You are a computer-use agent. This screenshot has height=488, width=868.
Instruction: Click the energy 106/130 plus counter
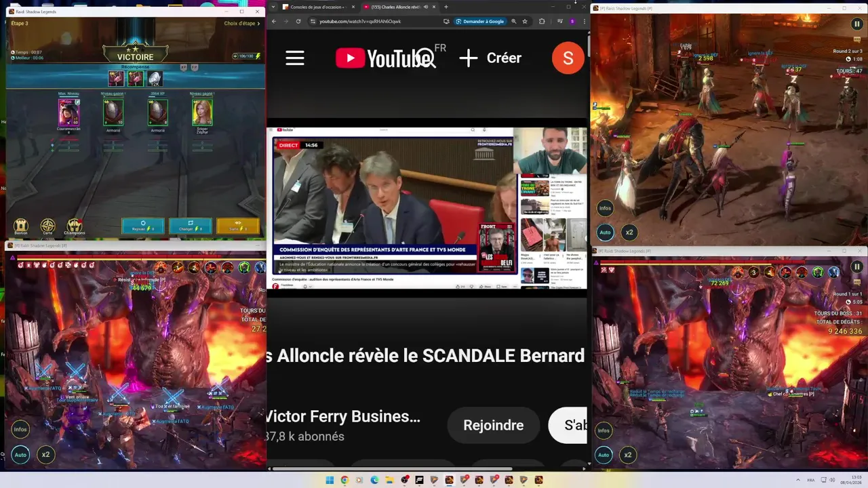pyautogui.click(x=247, y=56)
